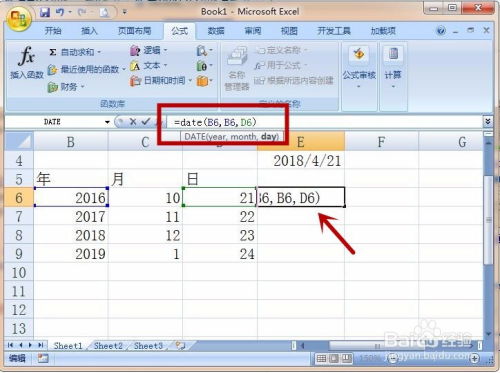The width and height of the screenshot is (500, 373).
Task: Open the Page Layout (页面布局) tab
Action: (135, 31)
